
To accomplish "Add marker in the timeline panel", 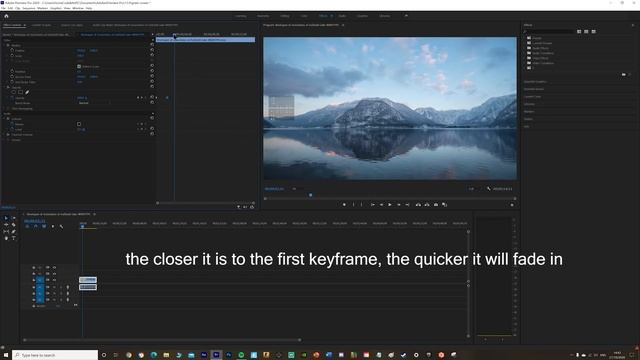I will pyautogui.click(x=53, y=226).
